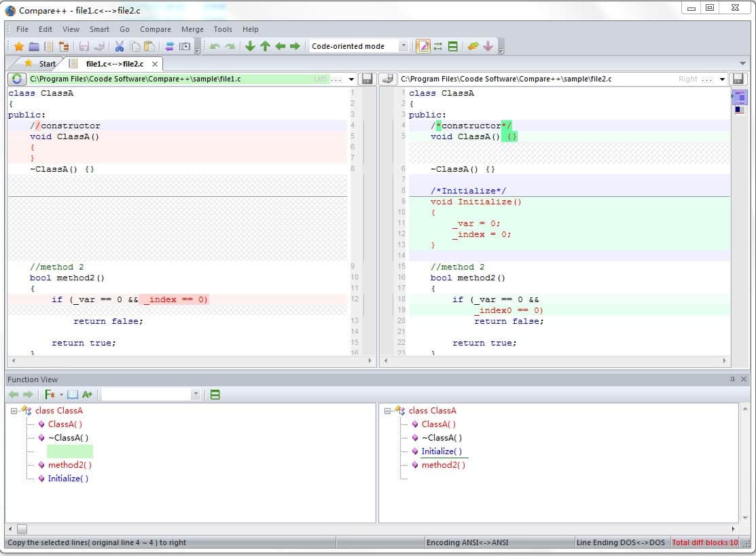
Task: Jump to previous difference with green up arrow
Action: (x=265, y=46)
